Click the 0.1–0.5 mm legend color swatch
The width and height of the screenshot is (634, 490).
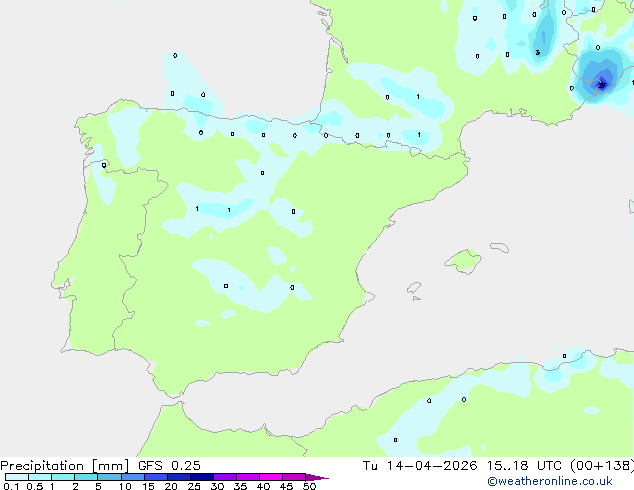[17, 477]
